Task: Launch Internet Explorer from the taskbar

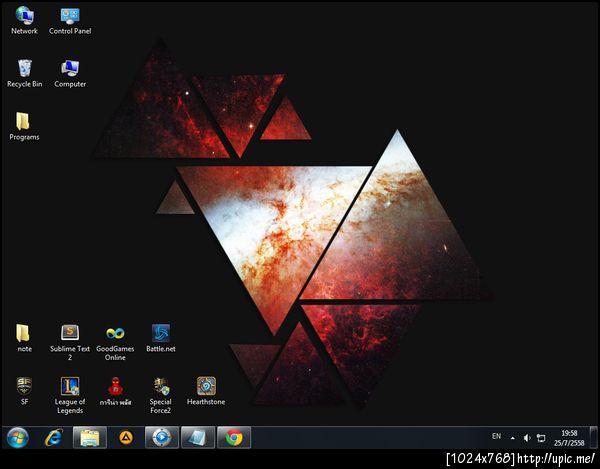Action: 54,438
